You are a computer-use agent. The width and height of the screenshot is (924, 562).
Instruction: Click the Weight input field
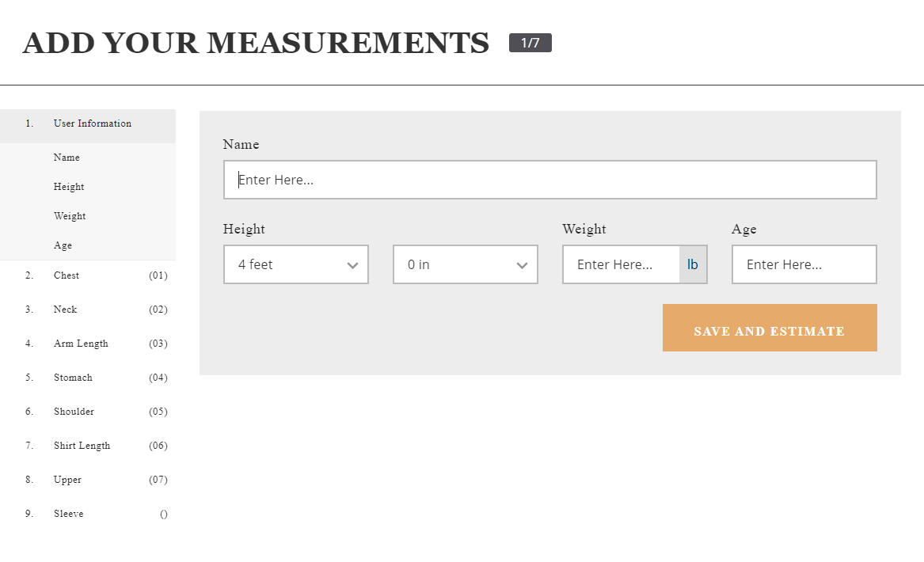pyautogui.click(x=620, y=264)
